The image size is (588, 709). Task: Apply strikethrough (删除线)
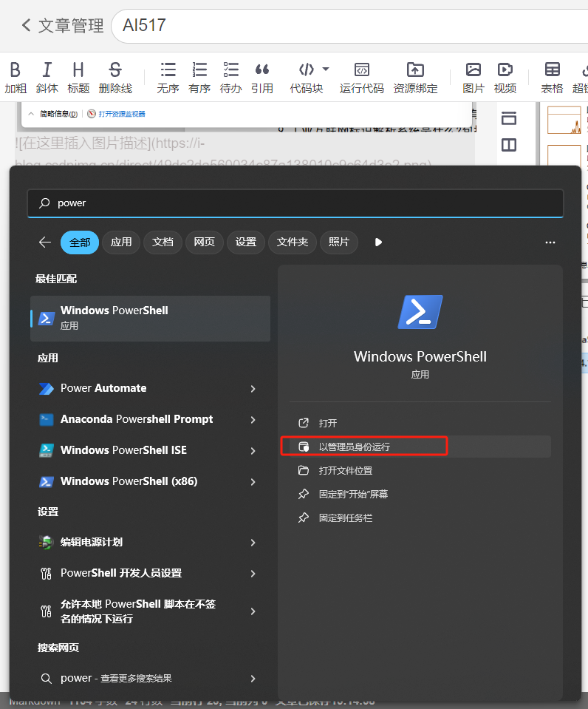[x=115, y=78]
